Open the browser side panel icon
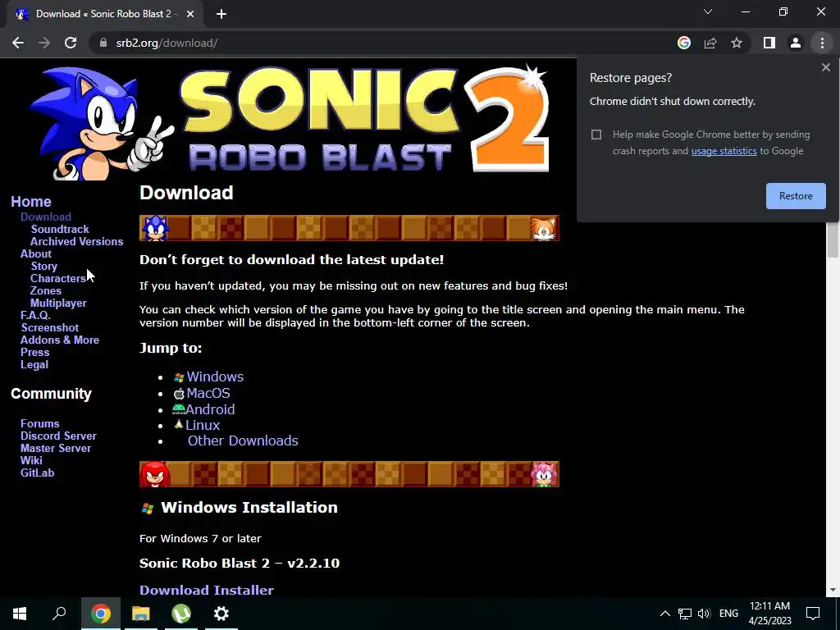The width and height of the screenshot is (840, 630). click(769, 43)
